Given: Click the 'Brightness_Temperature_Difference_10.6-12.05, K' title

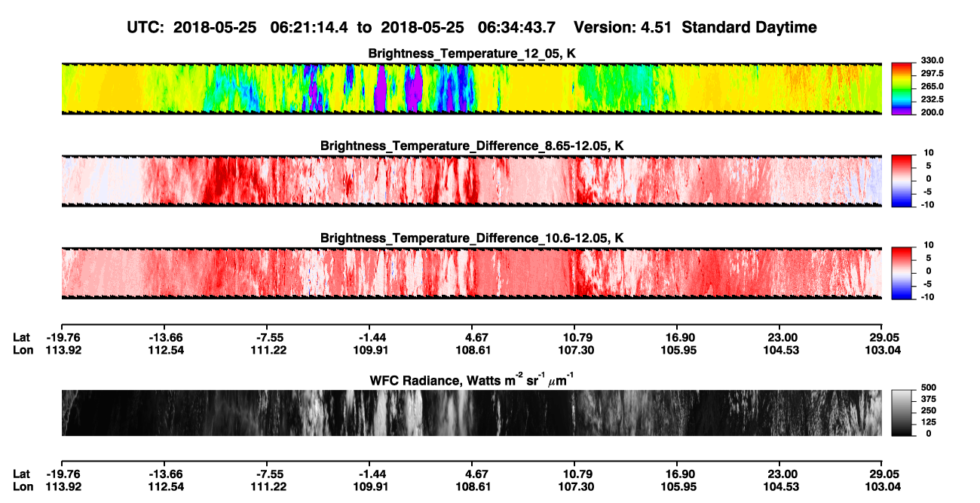Looking at the screenshot, I should (472, 238).
